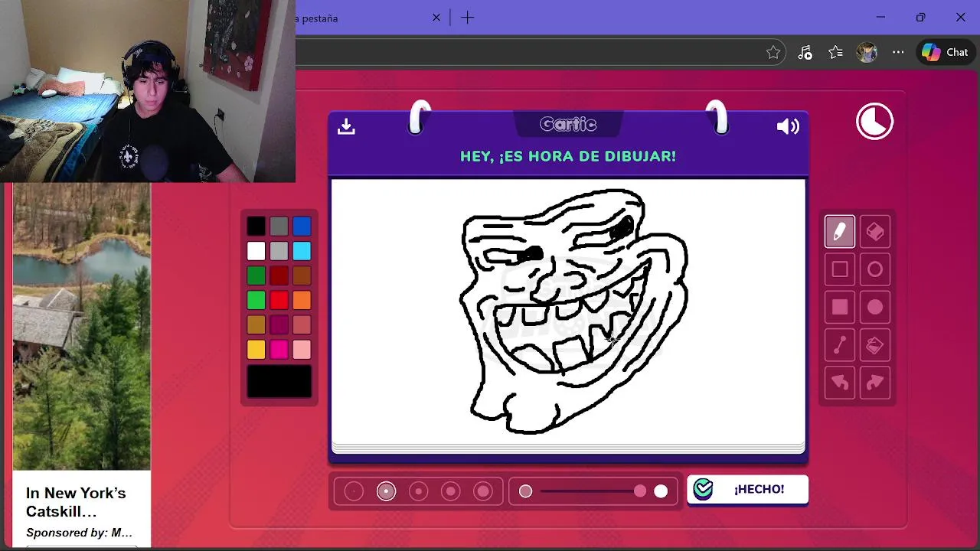The image size is (980, 551).
Task: Adjust the opacity slider handle
Action: pos(640,491)
